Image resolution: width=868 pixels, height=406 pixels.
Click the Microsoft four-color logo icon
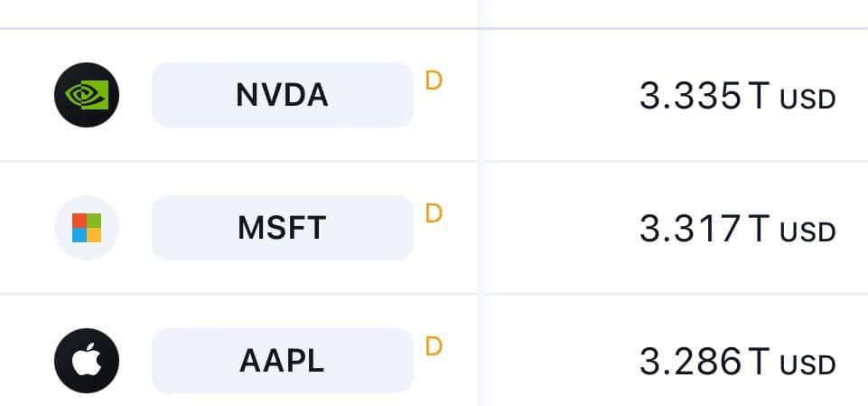coord(87,228)
